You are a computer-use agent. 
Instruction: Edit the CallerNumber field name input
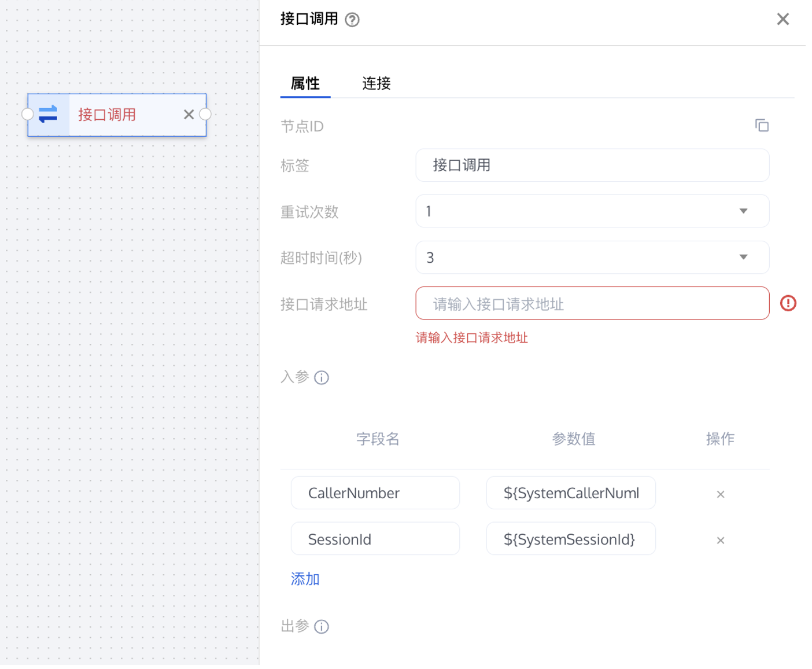click(375, 493)
